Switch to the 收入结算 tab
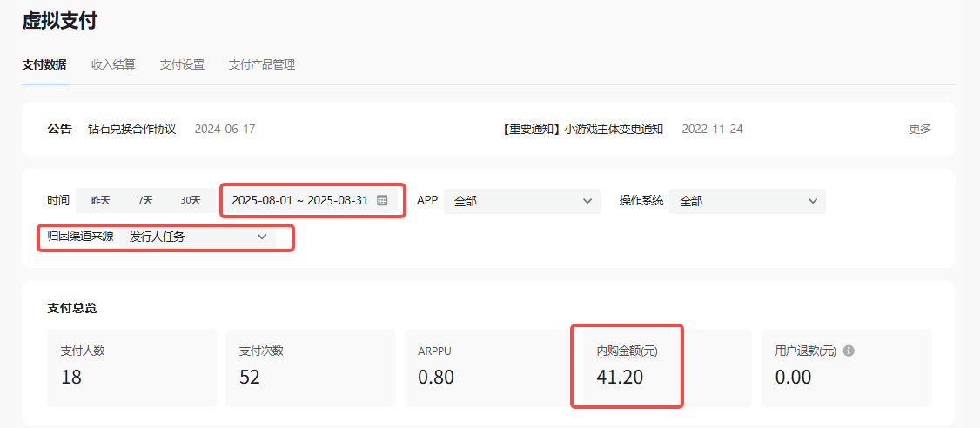The image size is (980, 428). 113,64
